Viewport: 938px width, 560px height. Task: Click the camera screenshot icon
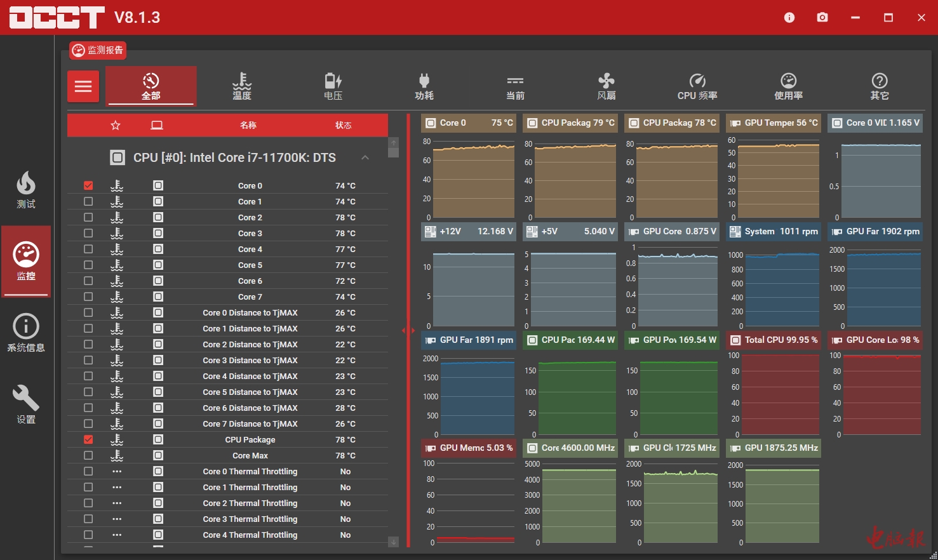[822, 17]
